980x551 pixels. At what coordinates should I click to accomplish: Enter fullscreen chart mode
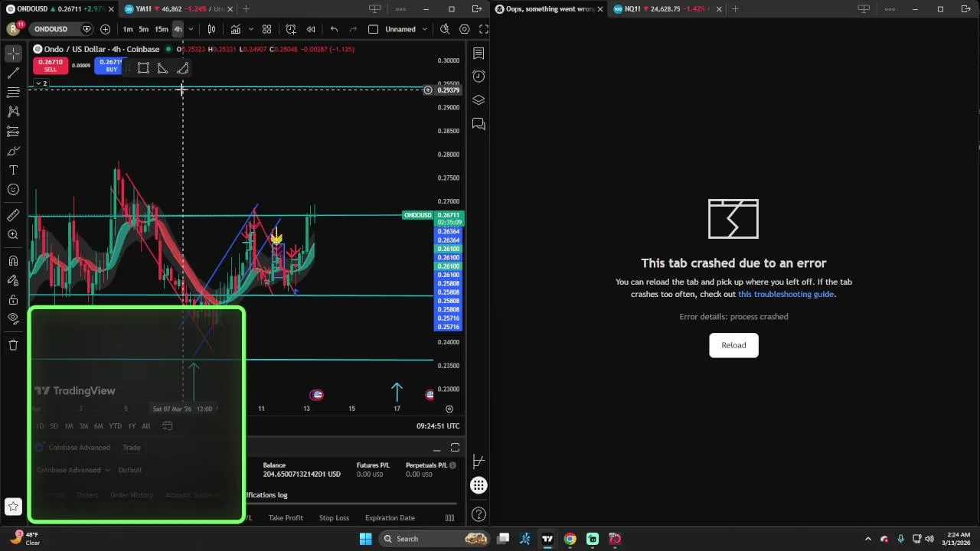[x=484, y=29]
